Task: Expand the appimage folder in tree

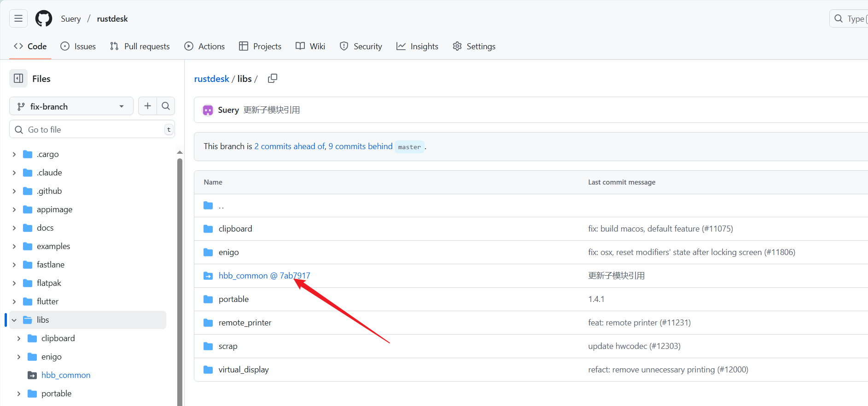Action: pos(14,209)
